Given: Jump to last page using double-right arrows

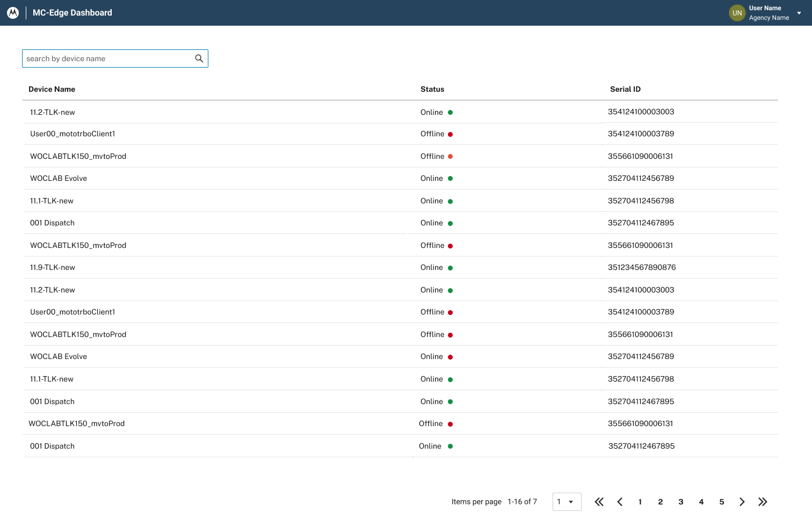Looking at the screenshot, I should 763,502.
